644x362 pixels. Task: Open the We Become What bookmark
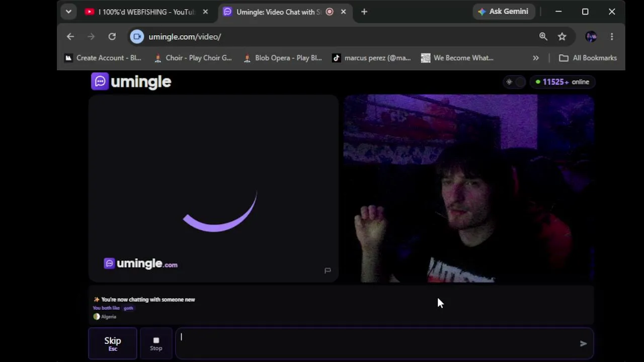pos(457,58)
